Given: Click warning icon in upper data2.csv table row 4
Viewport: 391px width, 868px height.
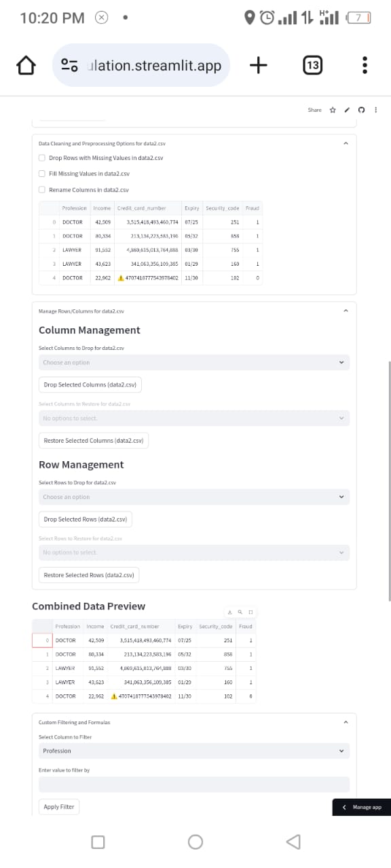Looking at the screenshot, I should pyautogui.click(x=121, y=278).
